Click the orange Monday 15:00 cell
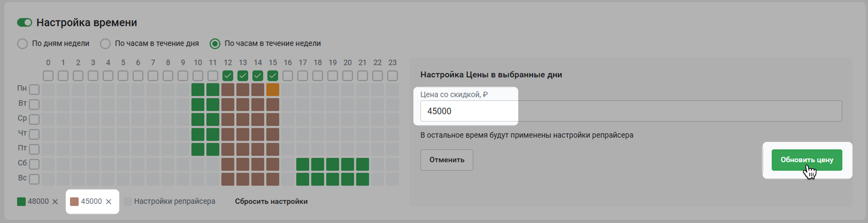 [272, 89]
